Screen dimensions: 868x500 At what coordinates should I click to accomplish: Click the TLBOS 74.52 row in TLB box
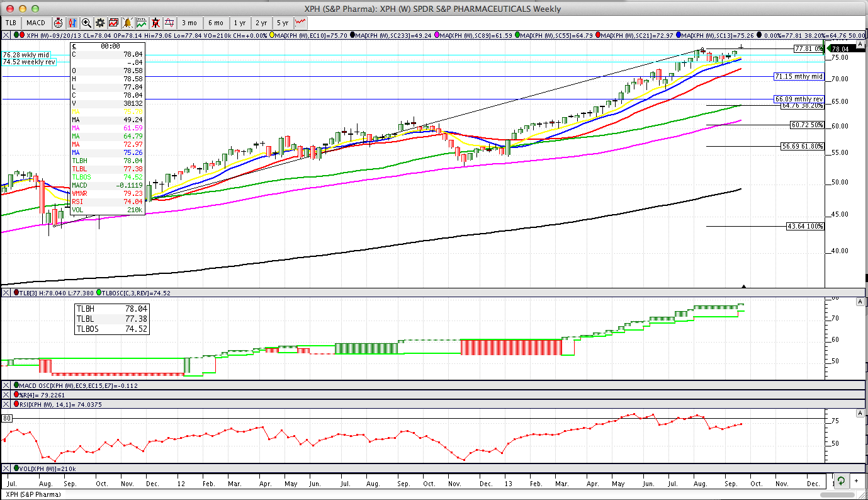tap(111, 329)
